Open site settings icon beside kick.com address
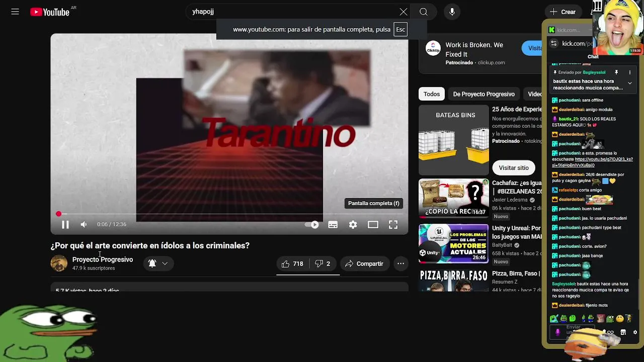The image size is (644, 362). tap(553, 44)
